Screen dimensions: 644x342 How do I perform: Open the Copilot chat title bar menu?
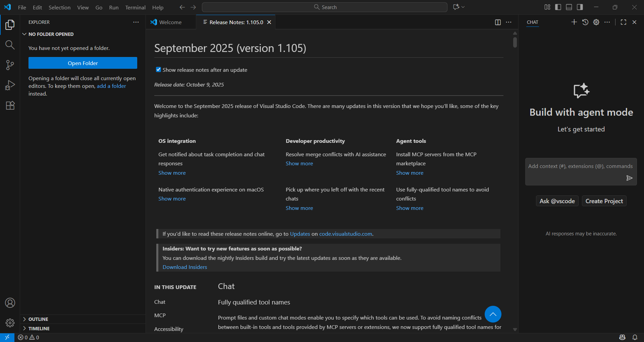pos(459,7)
